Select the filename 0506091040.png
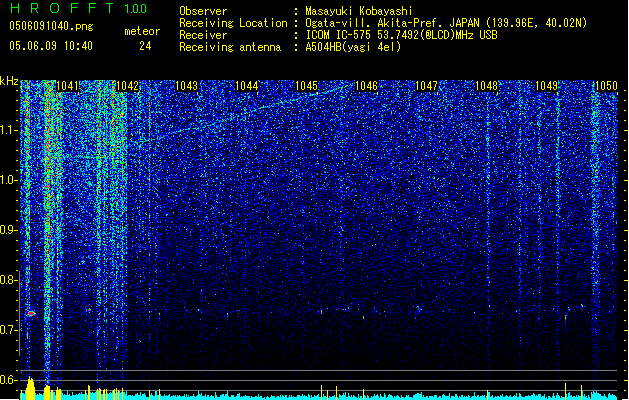 (x=51, y=26)
